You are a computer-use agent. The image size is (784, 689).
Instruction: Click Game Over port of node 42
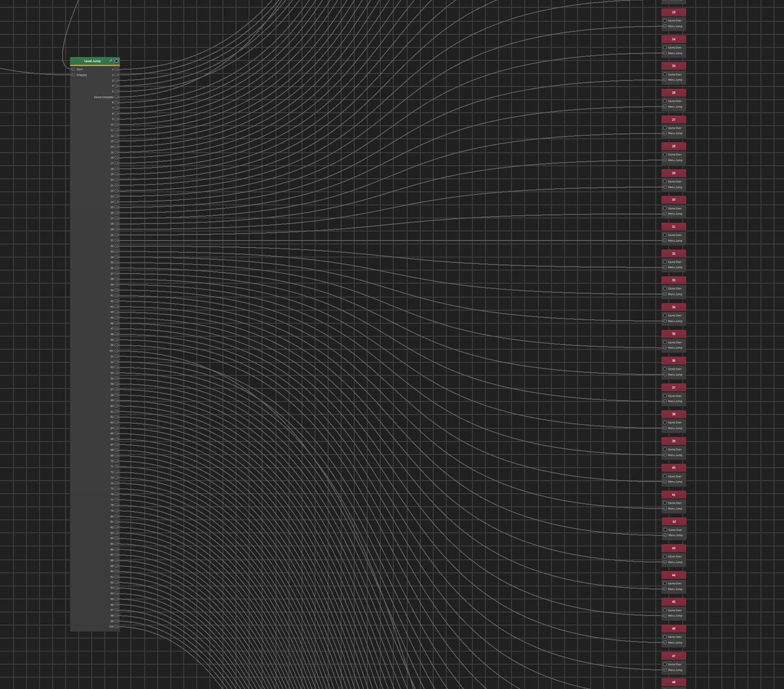pyautogui.click(x=665, y=530)
